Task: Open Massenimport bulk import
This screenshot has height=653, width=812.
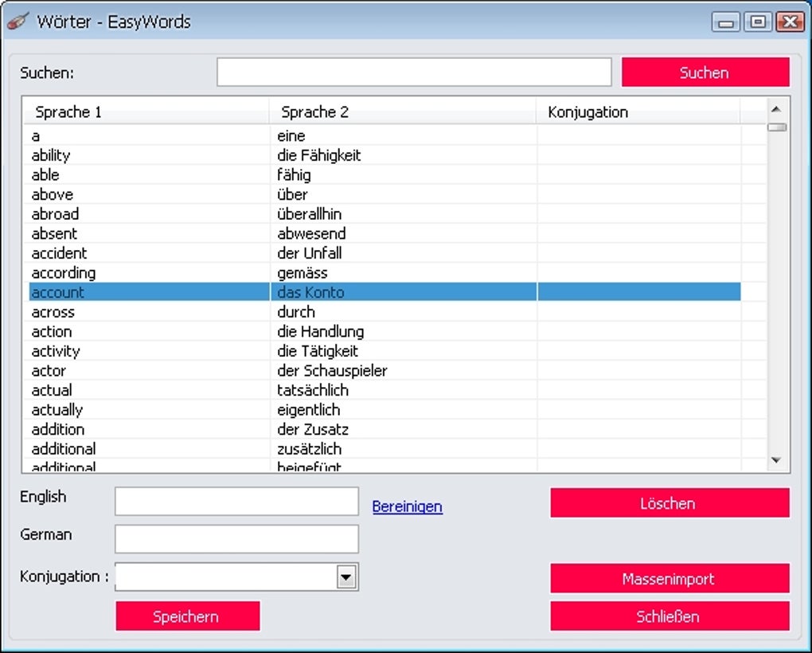Action: (670, 578)
